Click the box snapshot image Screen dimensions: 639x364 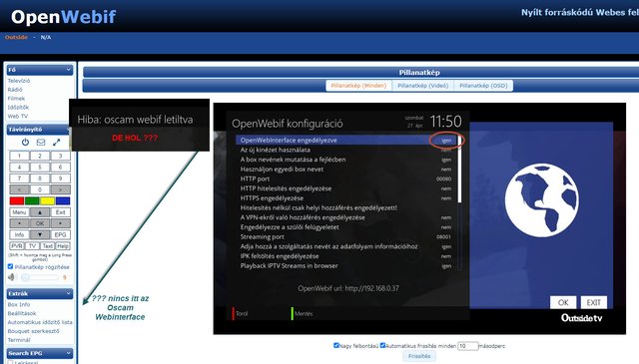tap(419, 218)
